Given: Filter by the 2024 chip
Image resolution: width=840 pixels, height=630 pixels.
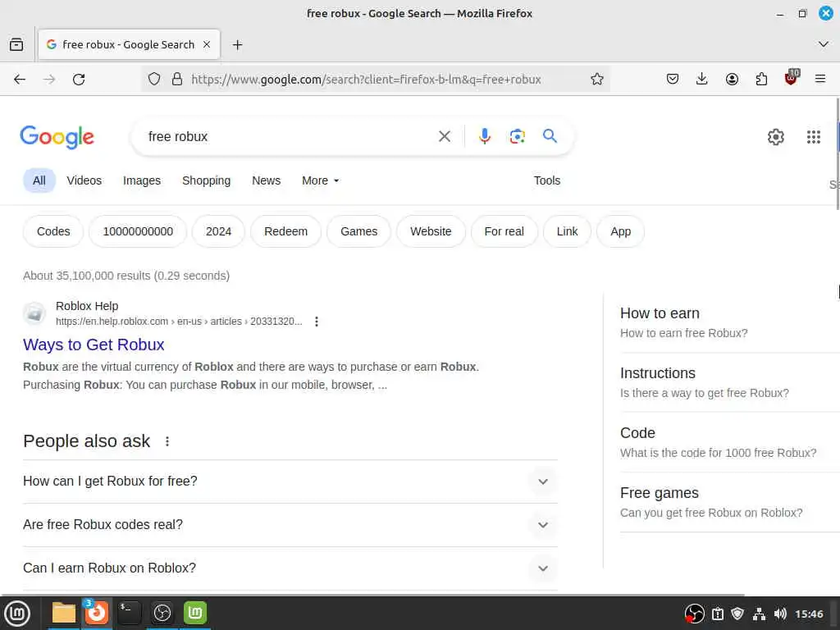Looking at the screenshot, I should tap(218, 231).
